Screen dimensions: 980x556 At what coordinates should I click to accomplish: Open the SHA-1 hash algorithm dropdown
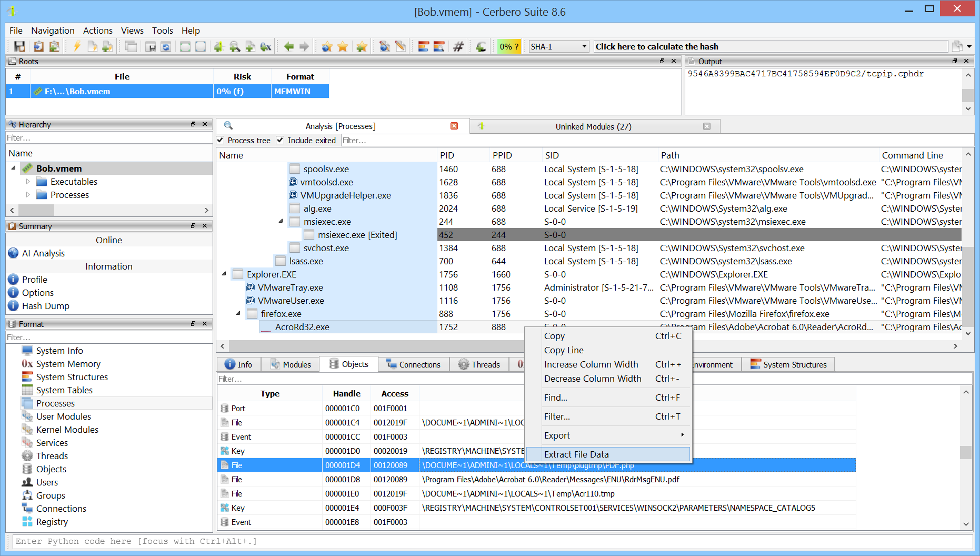pyautogui.click(x=558, y=47)
